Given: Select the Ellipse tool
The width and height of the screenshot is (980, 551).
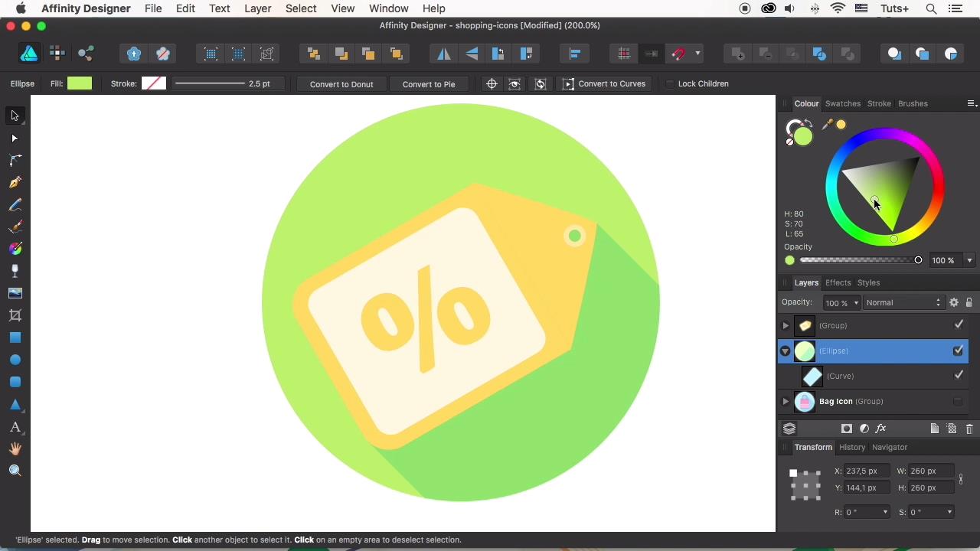Looking at the screenshot, I should pos(15,360).
